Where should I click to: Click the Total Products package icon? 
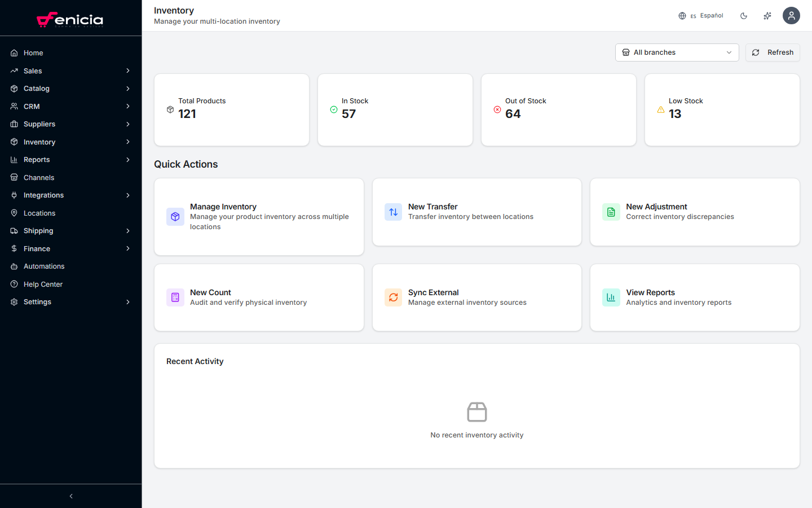170,110
